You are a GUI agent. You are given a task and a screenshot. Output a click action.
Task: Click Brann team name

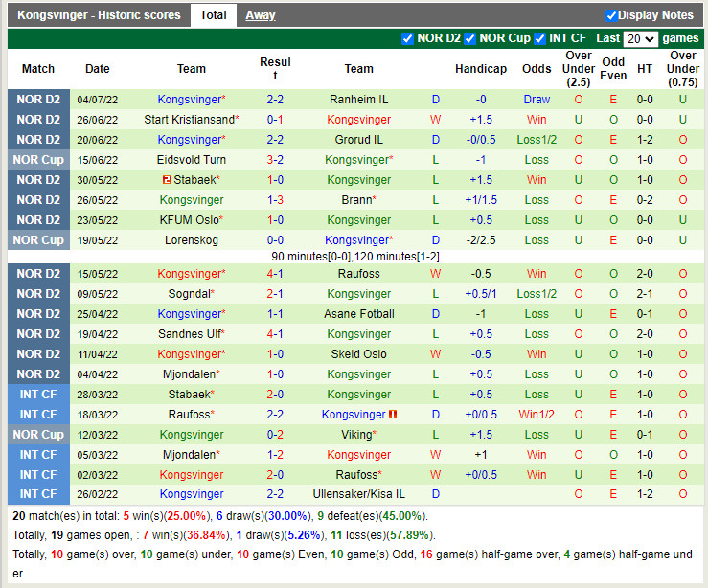(x=358, y=200)
